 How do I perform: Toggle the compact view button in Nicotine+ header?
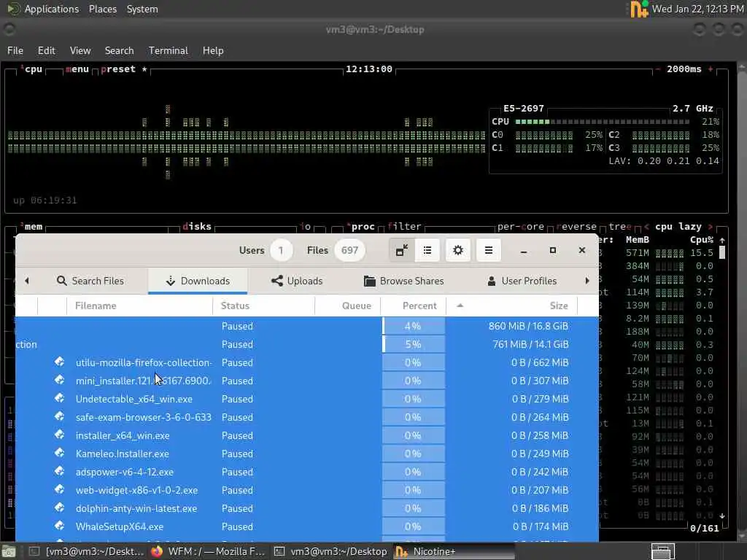click(x=402, y=251)
